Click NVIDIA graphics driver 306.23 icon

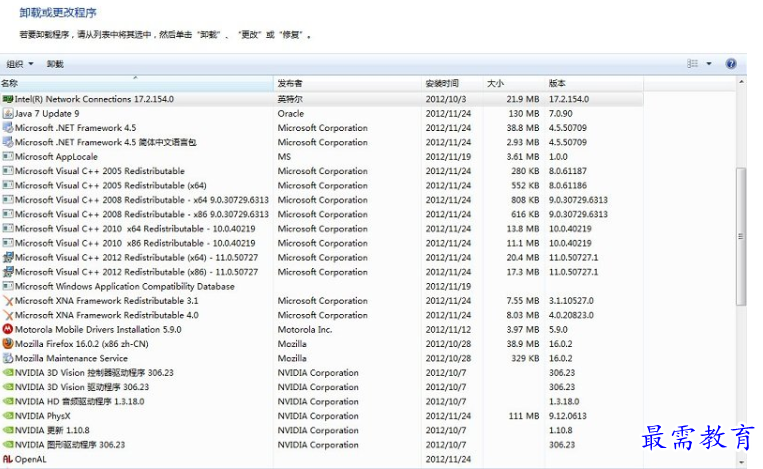pos(8,445)
